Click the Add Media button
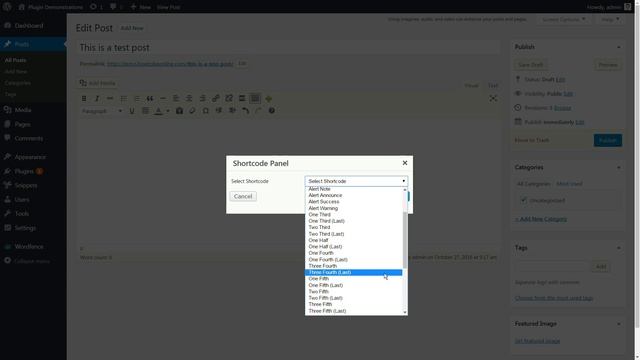640x360 pixels. [98, 83]
